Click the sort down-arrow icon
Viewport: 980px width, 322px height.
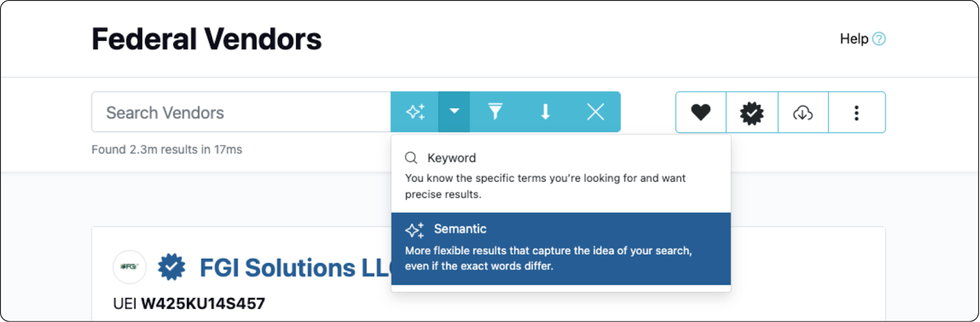point(545,112)
